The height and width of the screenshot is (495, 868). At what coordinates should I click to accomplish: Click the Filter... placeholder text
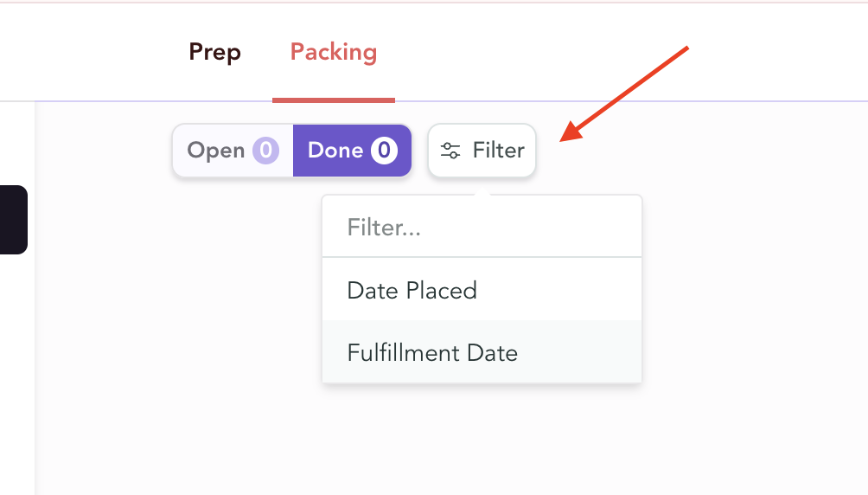coord(384,228)
